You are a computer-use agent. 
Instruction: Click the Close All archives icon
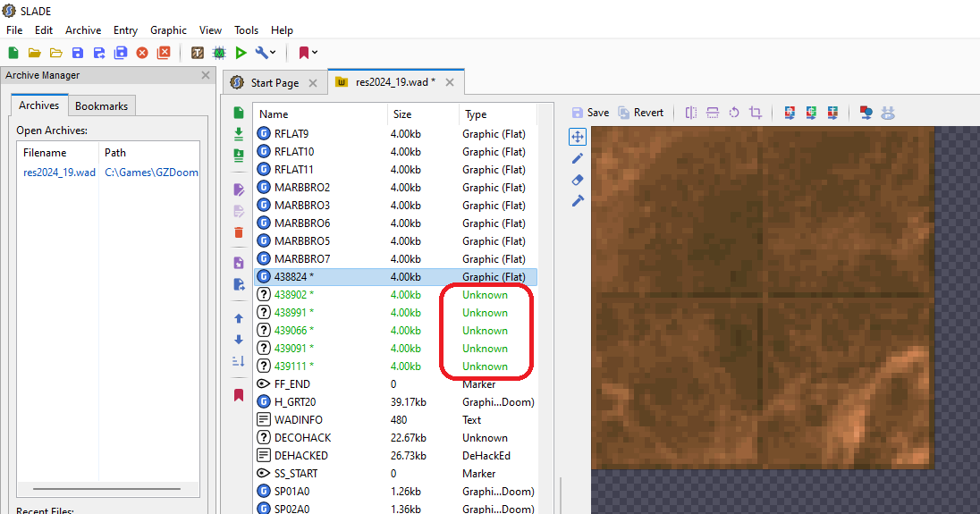coord(164,53)
